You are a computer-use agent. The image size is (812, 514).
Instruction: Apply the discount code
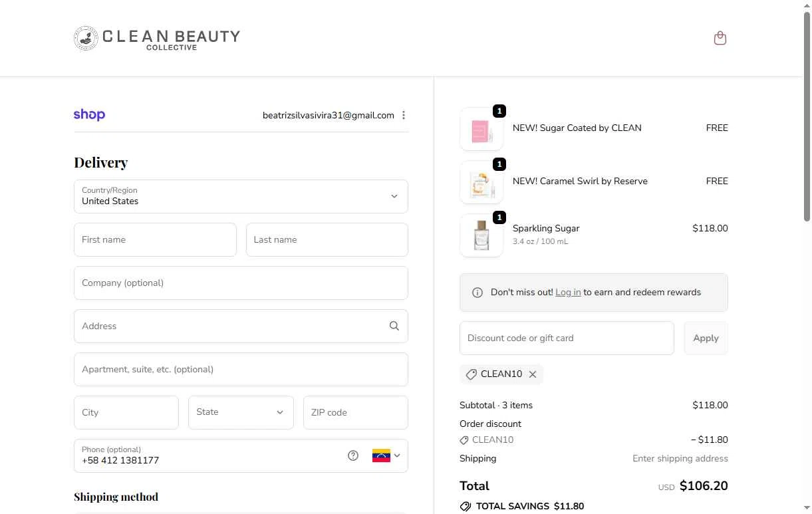point(706,338)
